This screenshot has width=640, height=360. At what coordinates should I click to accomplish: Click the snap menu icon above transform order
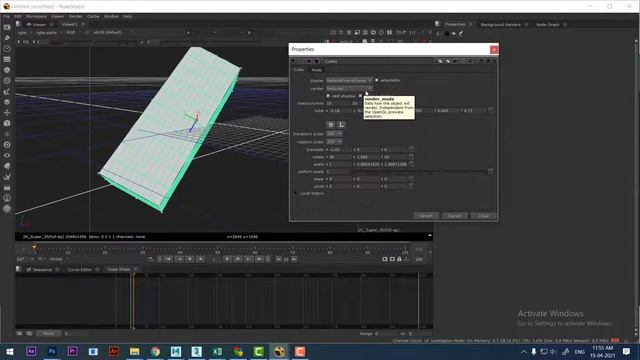click(341, 124)
